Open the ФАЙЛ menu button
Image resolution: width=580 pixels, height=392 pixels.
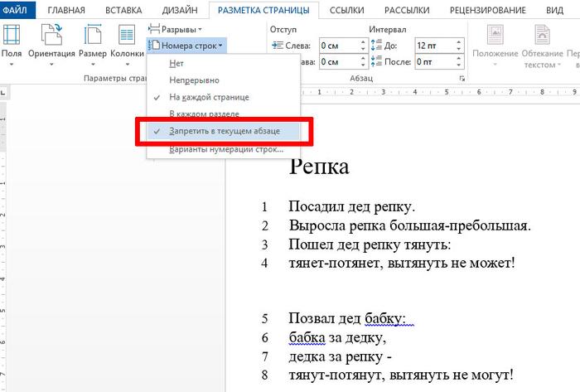coord(18,10)
